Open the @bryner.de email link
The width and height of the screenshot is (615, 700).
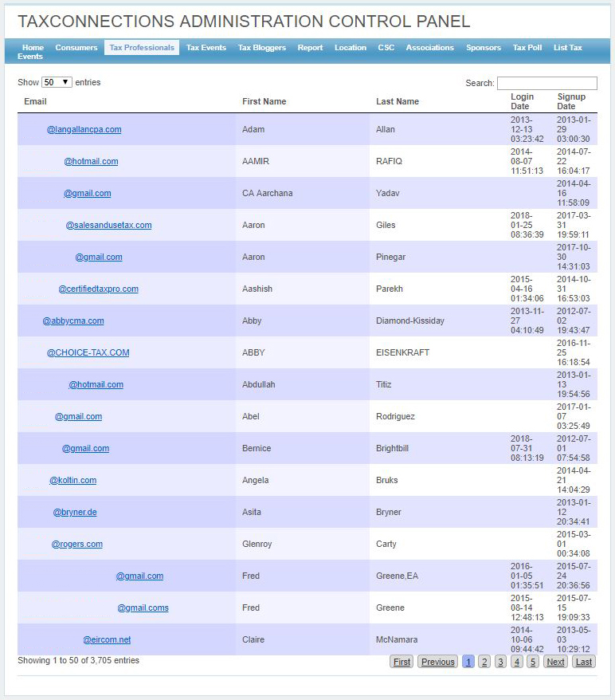tap(75, 513)
